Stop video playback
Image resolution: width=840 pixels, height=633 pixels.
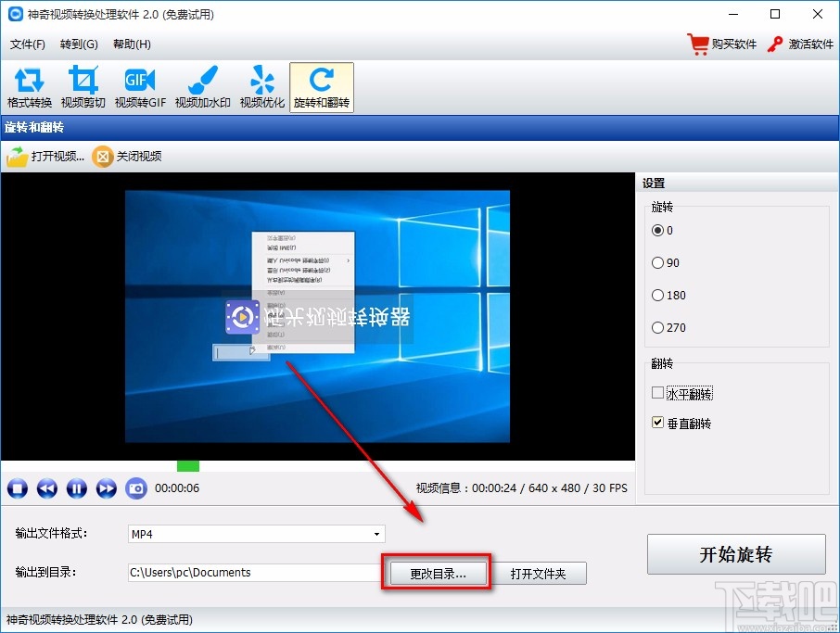click(18, 488)
